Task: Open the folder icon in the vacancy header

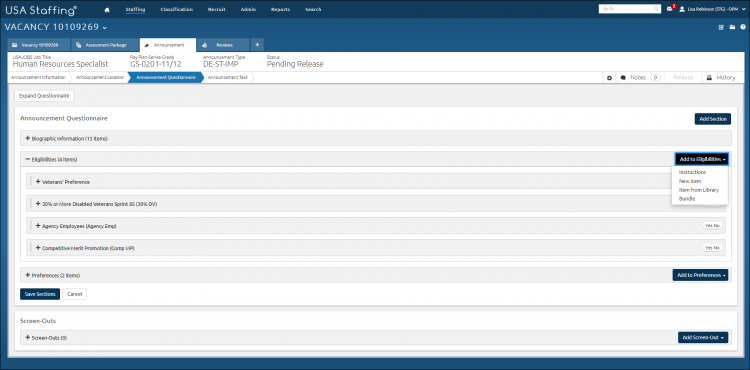Action: tap(732, 27)
